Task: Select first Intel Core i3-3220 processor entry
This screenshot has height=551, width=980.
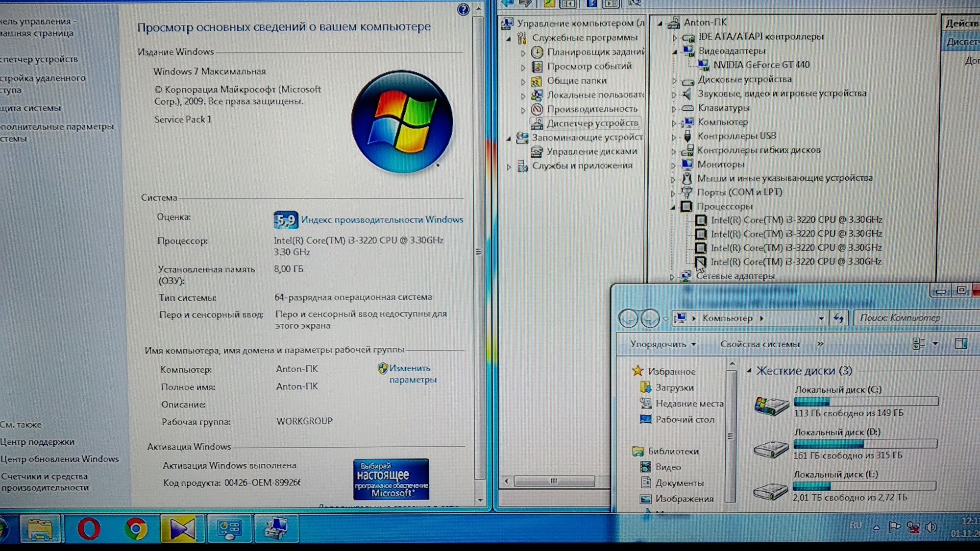Action: click(796, 220)
